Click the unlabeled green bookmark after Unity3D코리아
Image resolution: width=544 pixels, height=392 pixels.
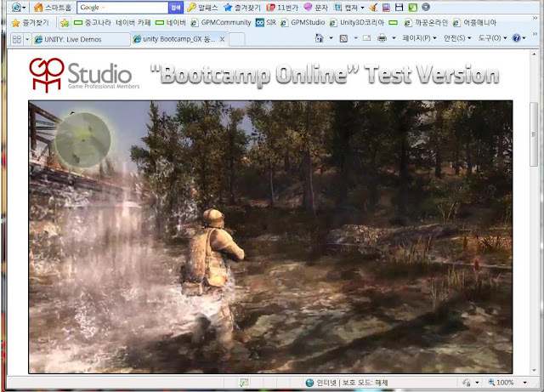tap(393, 23)
